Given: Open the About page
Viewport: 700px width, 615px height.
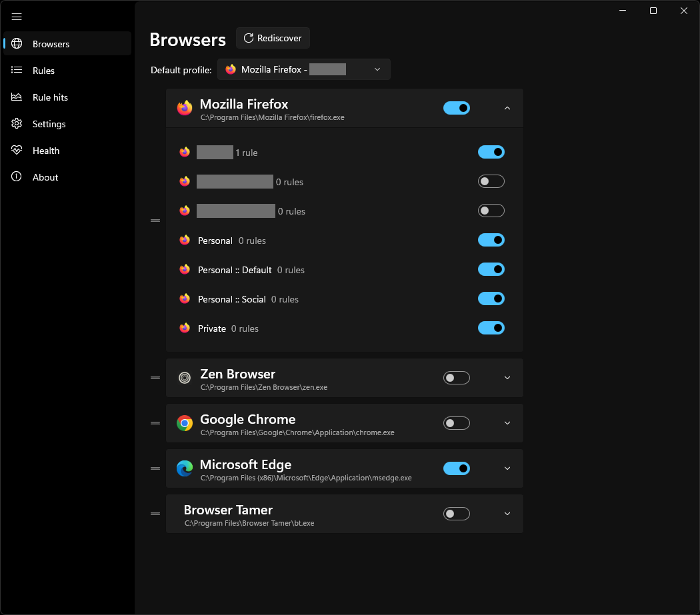Looking at the screenshot, I should [67, 177].
